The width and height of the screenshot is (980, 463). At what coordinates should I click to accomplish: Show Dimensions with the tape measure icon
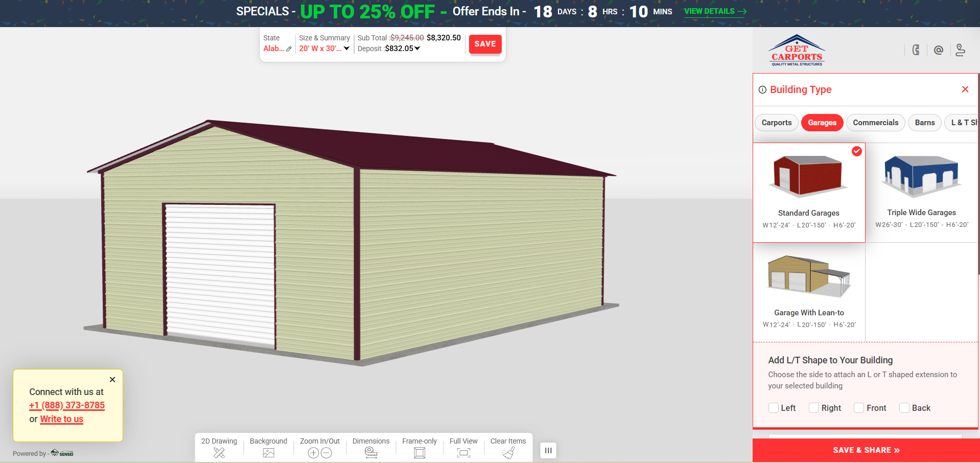[370, 452]
